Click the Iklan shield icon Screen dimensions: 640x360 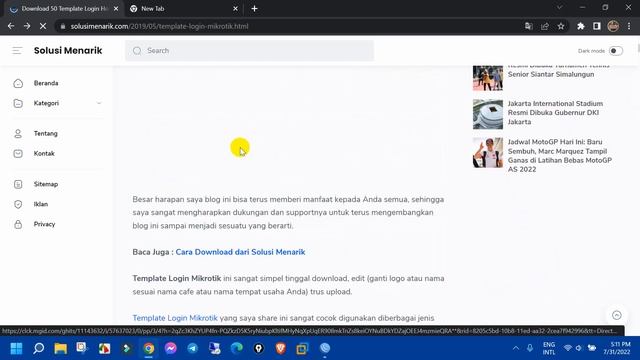click(x=18, y=204)
